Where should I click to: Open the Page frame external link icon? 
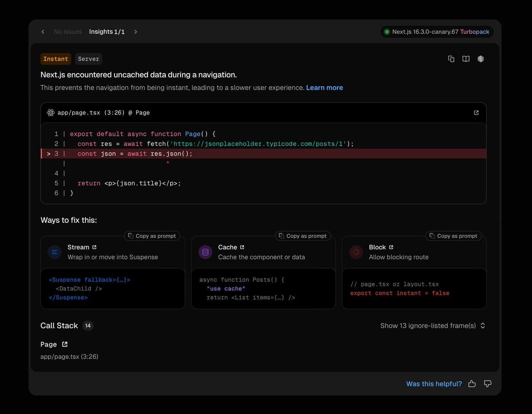click(65, 344)
